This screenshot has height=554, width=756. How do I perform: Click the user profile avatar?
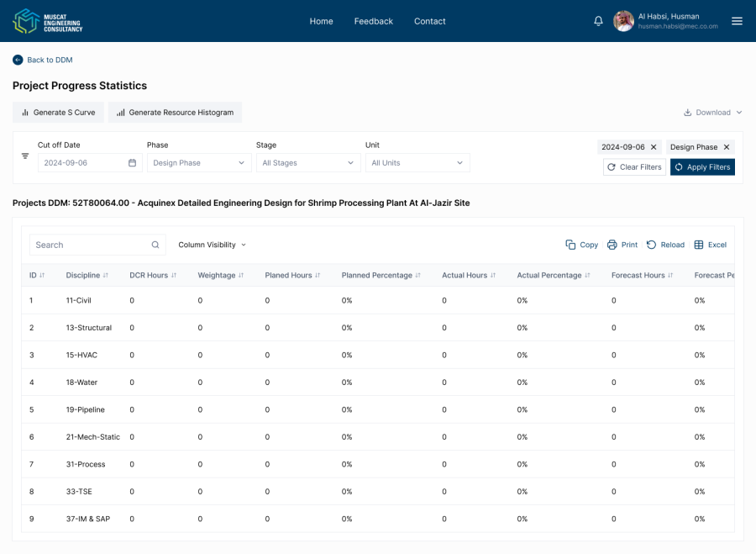pos(623,21)
